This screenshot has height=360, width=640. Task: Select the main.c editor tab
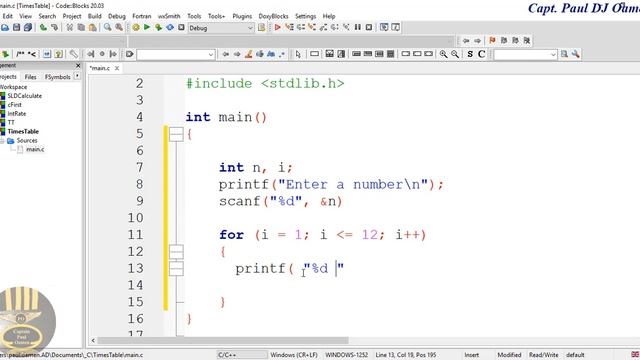pyautogui.click(x=100, y=68)
